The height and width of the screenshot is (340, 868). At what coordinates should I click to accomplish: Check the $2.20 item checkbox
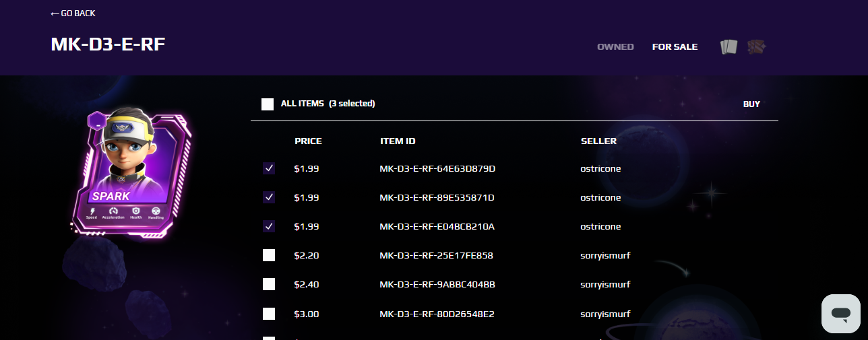[269, 255]
